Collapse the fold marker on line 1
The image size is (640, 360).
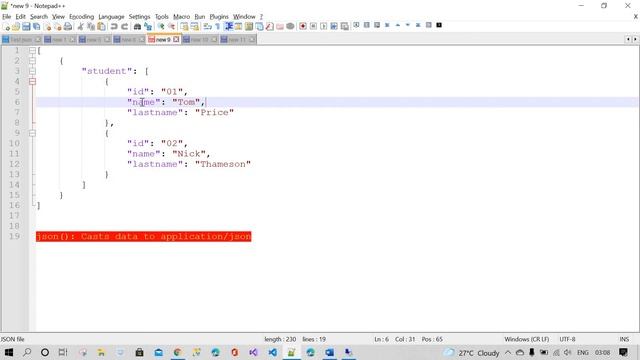click(x=32, y=51)
